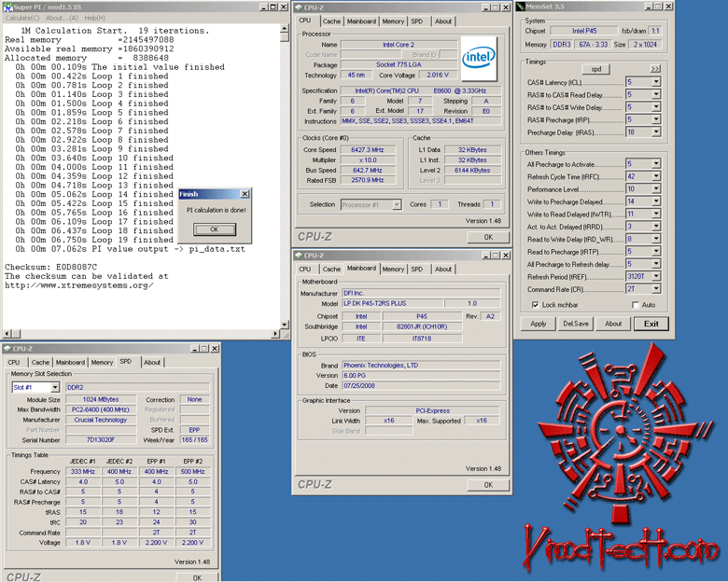Open the Performance Level dropdown
This screenshot has width=728, height=582.
[x=656, y=189]
